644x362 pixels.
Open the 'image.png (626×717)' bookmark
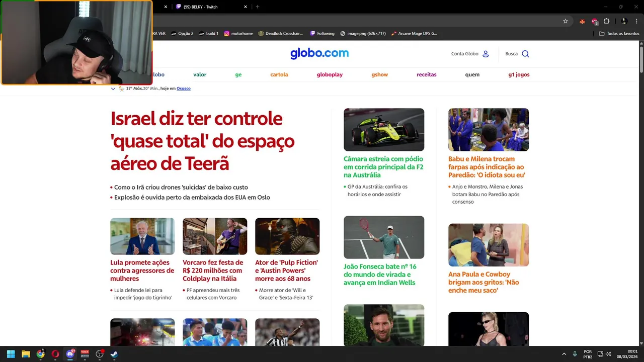[363, 34]
